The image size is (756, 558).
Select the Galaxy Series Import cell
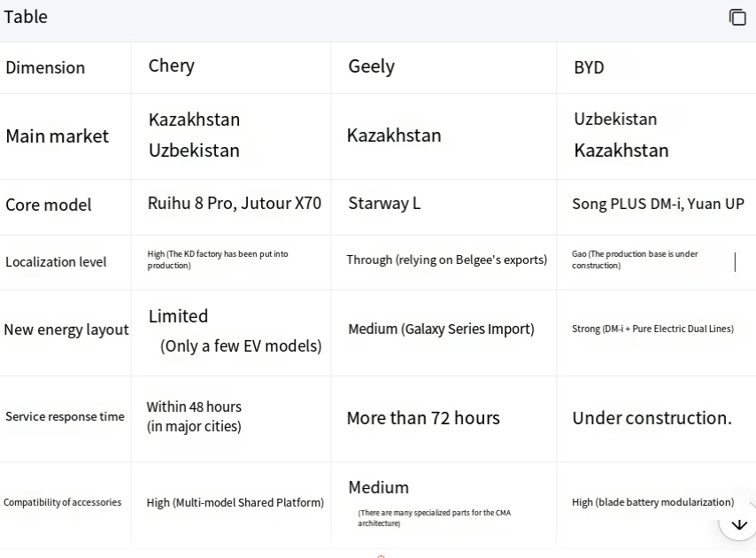(441, 329)
